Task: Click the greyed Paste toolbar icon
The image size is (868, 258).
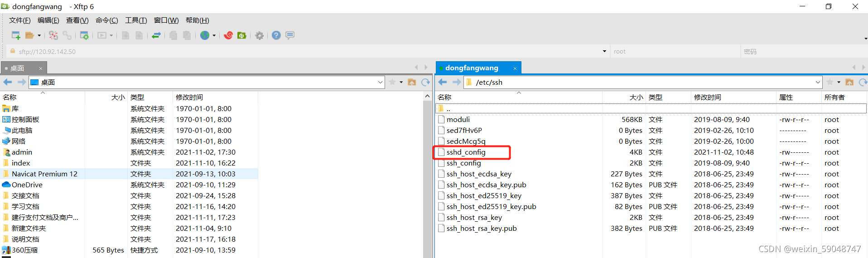Action: pyautogui.click(x=187, y=35)
